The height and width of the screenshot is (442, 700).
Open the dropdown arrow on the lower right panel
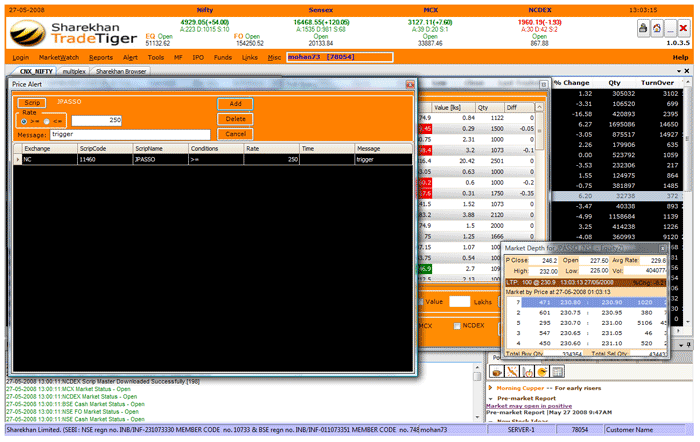tap(681, 345)
